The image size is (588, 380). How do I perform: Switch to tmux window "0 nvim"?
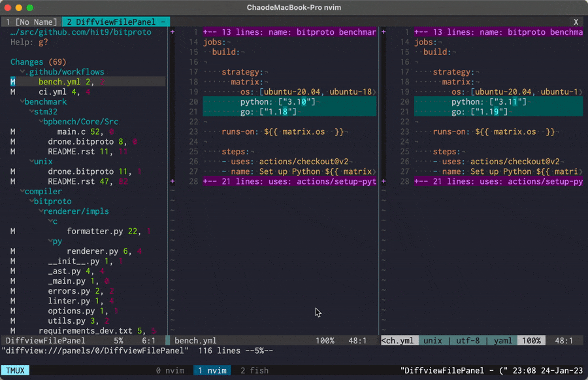pos(169,371)
